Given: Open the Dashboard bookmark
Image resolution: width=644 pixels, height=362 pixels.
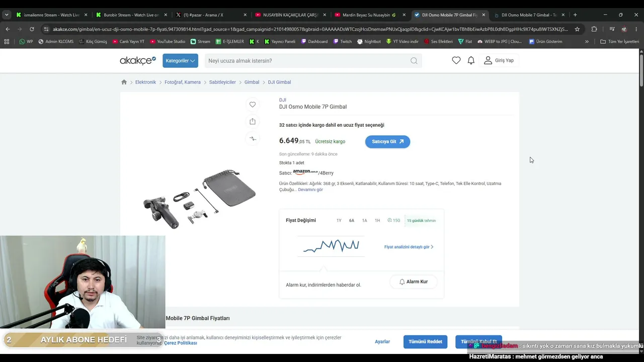Looking at the screenshot, I should [314, 41].
